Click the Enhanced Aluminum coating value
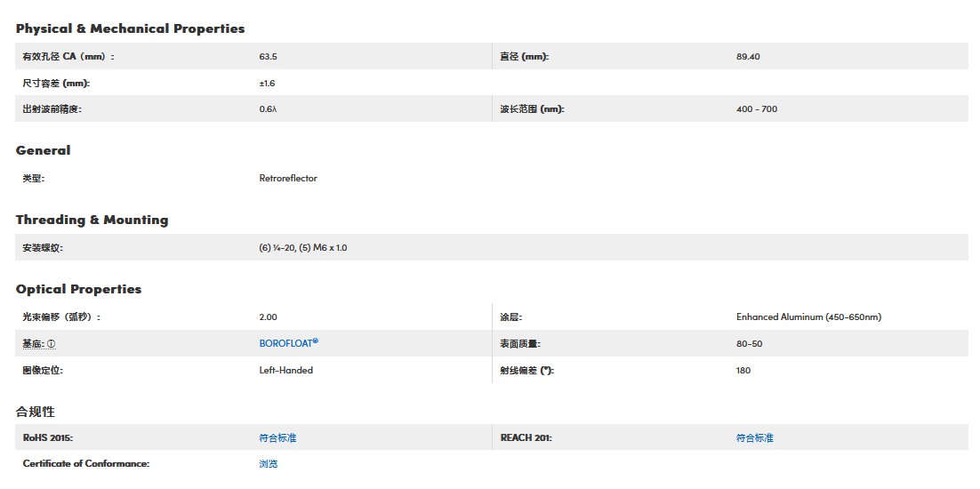Screen dimensions: 980x489 808,317
